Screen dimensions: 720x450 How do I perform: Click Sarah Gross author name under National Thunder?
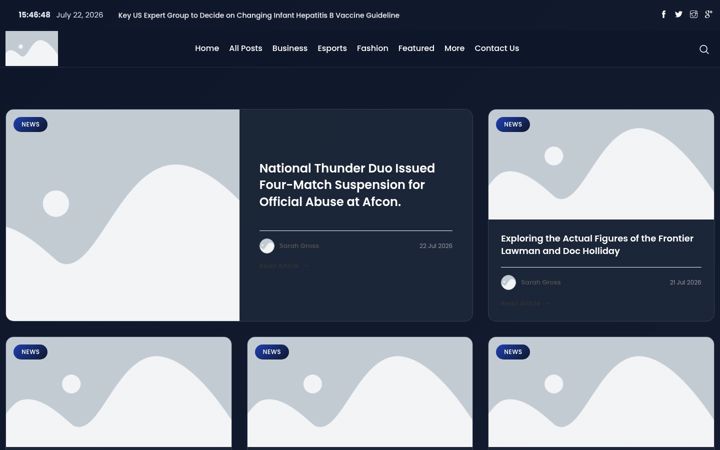pos(299,246)
